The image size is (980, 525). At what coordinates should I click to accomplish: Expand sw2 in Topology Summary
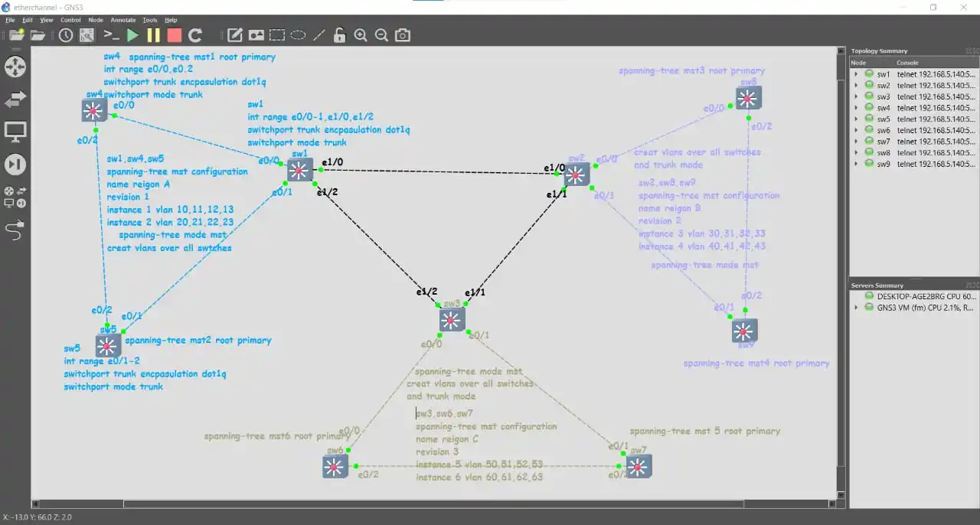[857, 86]
